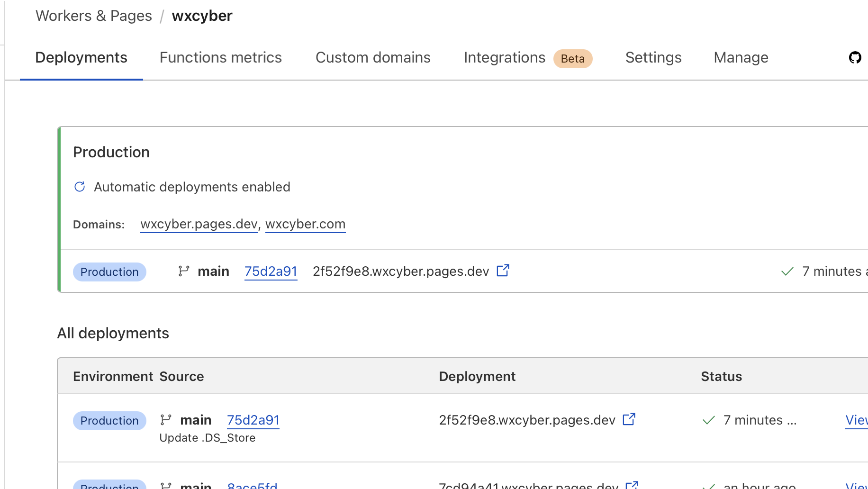Click status checkmark in Update .DS_Store row
The height and width of the screenshot is (489, 868).
click(x=708, y=420)
